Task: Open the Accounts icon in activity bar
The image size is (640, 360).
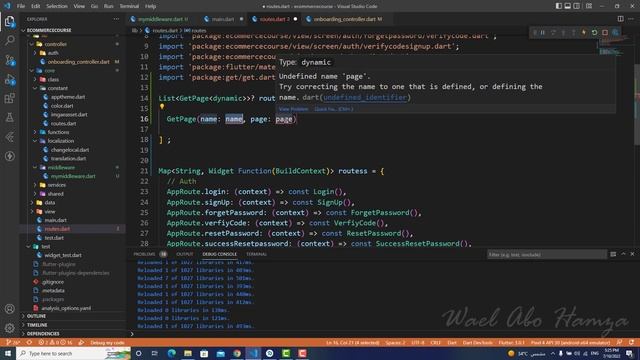Action: pyautogui.click(x=10, y=309)
